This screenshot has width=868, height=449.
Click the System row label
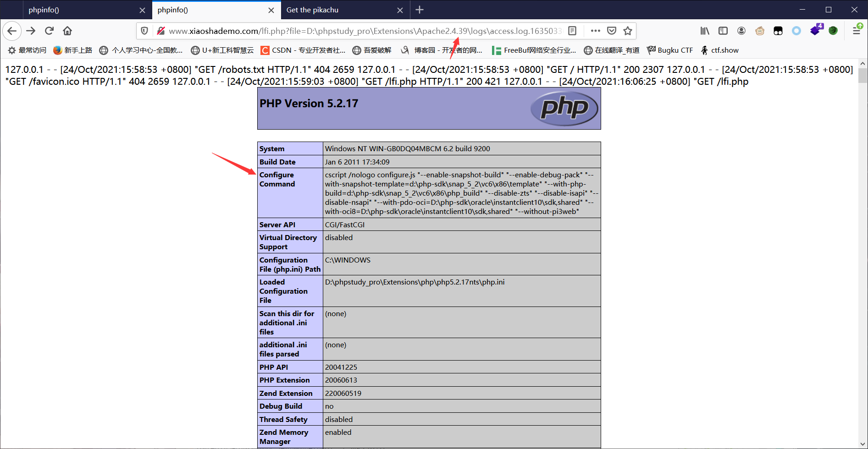pyautogui.click(x=272, y=148)
